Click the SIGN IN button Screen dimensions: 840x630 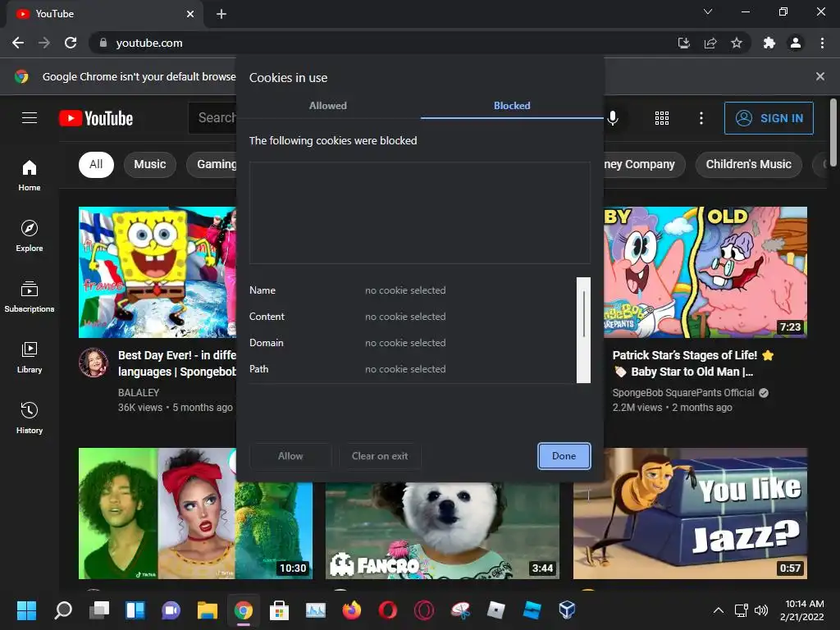click(x=769, y=118)
